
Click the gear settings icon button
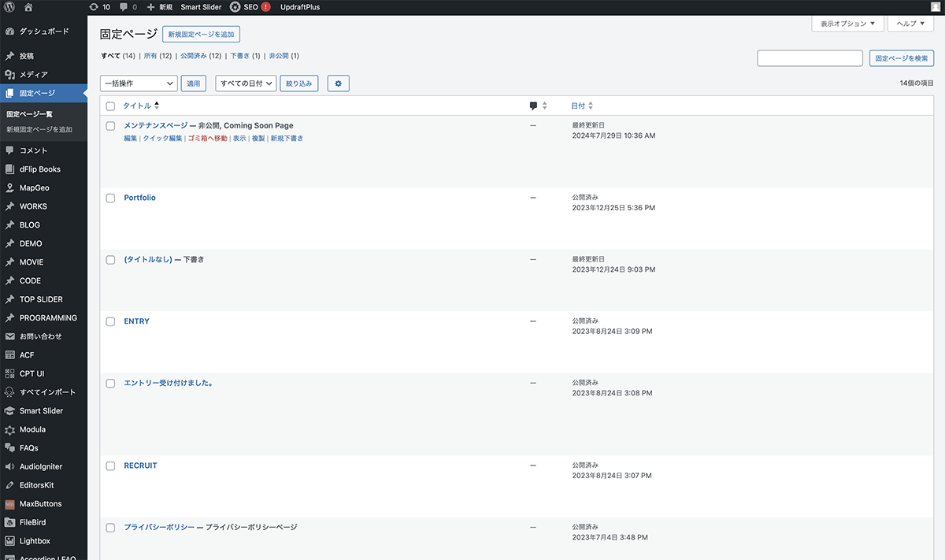click(338, 83)
